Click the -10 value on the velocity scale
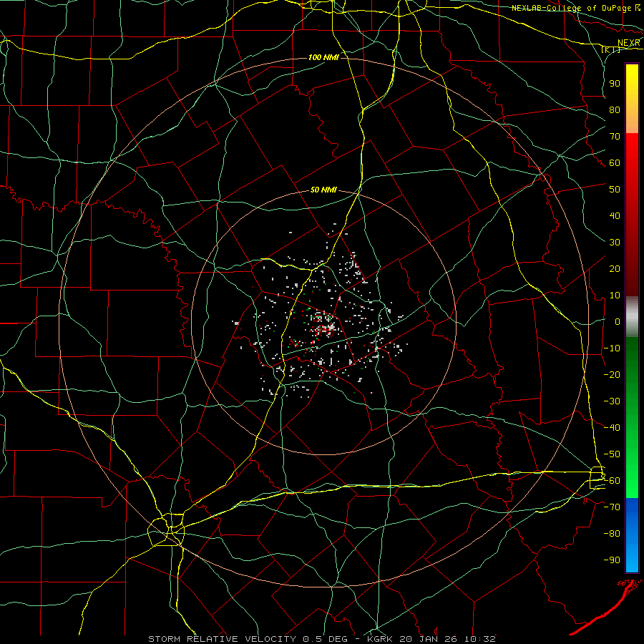 point(612,348)
